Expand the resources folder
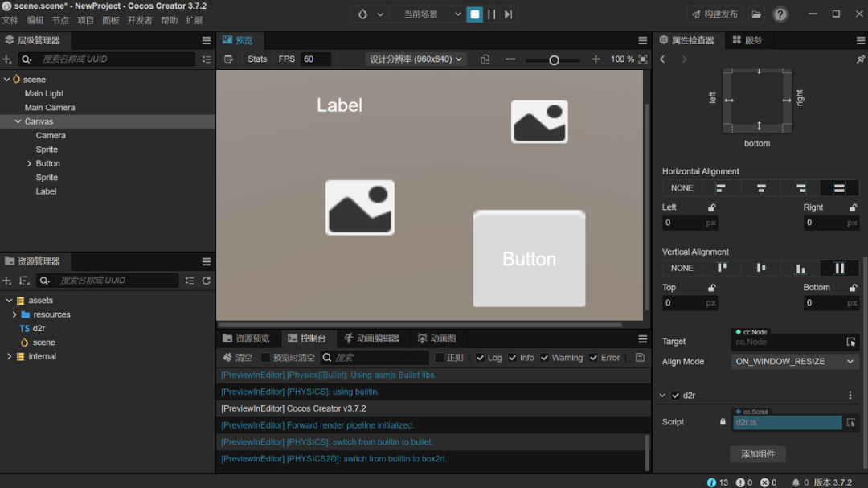The image size is (868, 488). point(14,314)
